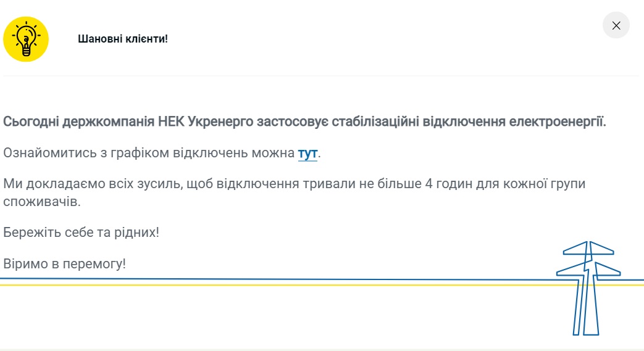644x351 pixels.
Task: Click the thin divider under the header
Action: (321, 75)
